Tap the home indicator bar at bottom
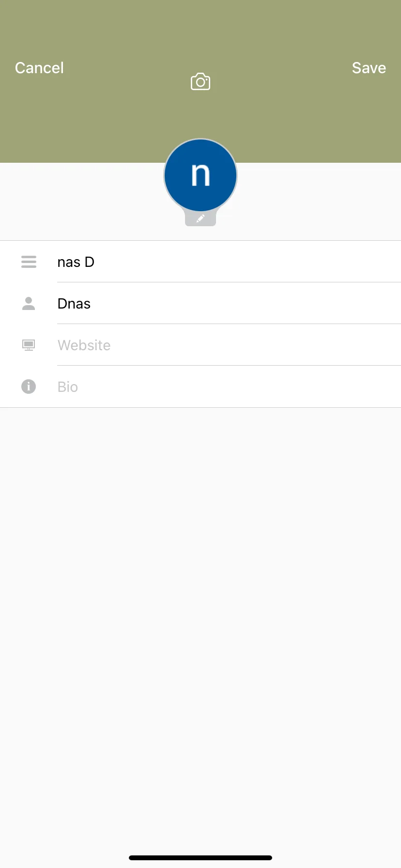 tap(200, 857)
